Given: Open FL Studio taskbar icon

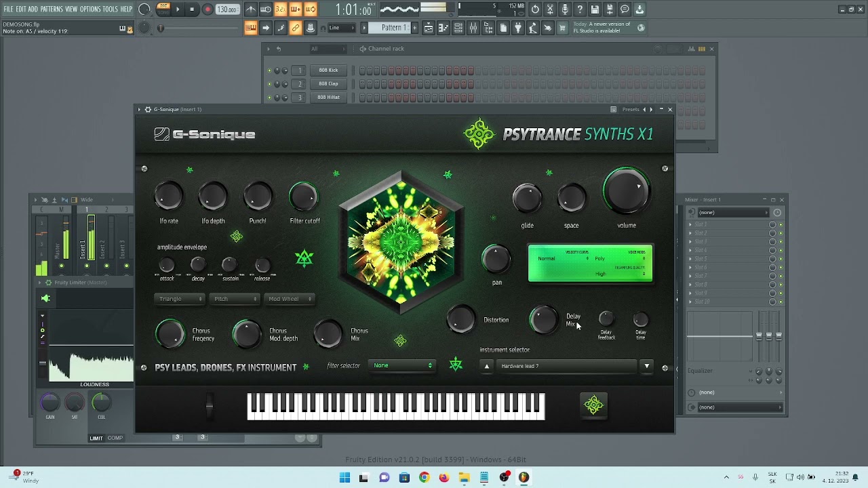Looking at the screenshot, I should 524,478.
